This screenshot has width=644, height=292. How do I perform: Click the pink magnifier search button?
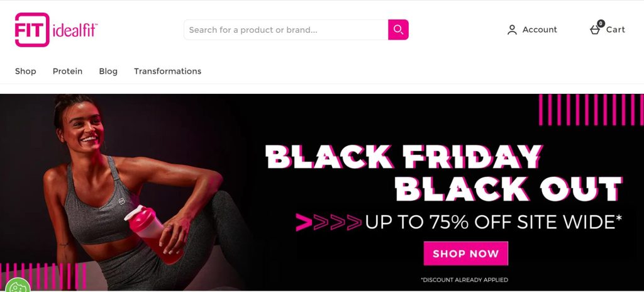398,30
